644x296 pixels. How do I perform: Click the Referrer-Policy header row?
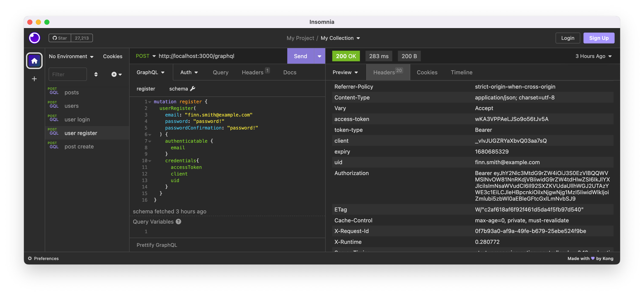(472, 86)
